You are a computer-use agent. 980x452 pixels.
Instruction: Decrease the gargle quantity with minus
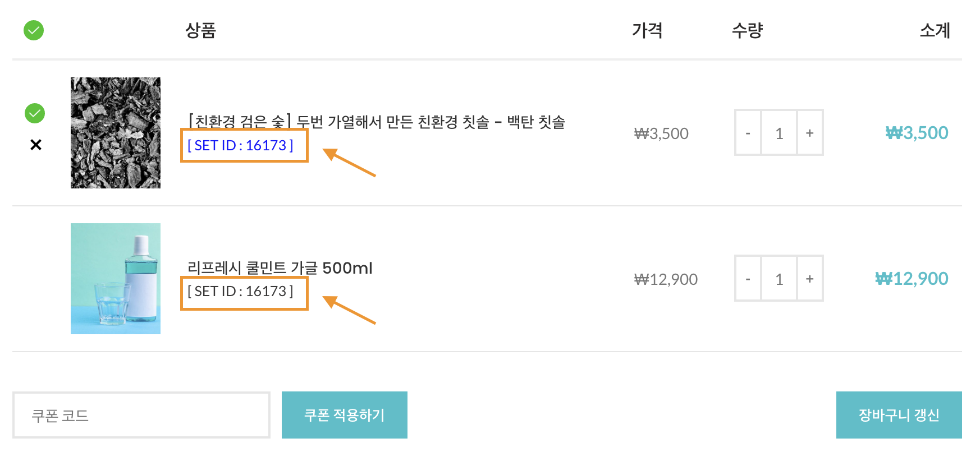click(x=748, y=279)
